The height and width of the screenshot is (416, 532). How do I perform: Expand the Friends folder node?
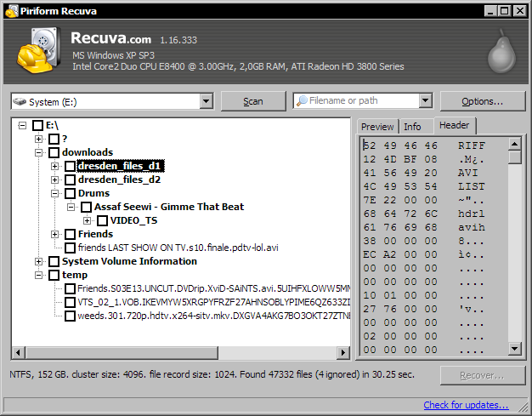(54, 234)
